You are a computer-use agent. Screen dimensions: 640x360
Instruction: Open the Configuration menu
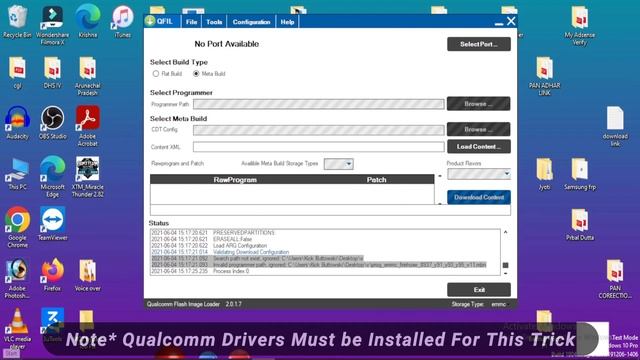[251, 22]
